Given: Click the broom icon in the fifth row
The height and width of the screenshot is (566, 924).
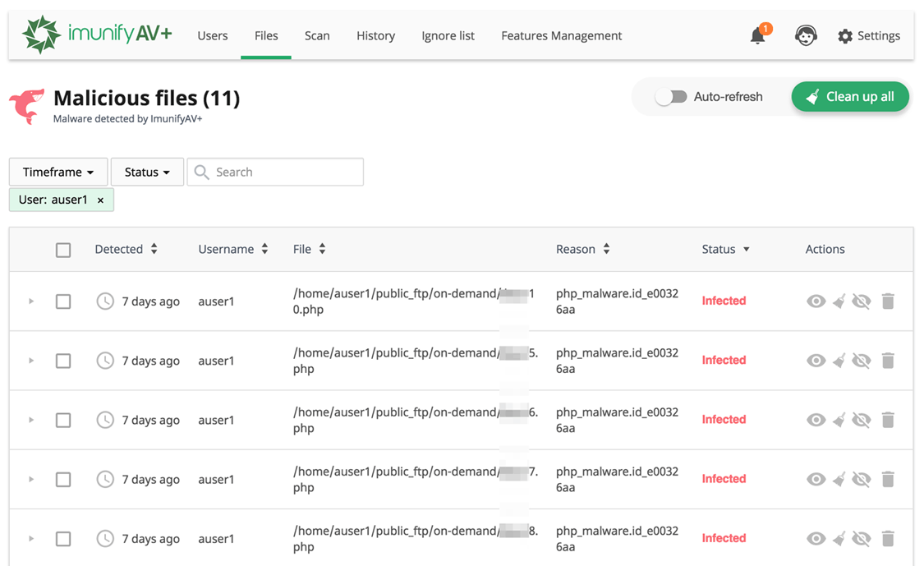Looking at the screenshot, I should click(839, 539).
